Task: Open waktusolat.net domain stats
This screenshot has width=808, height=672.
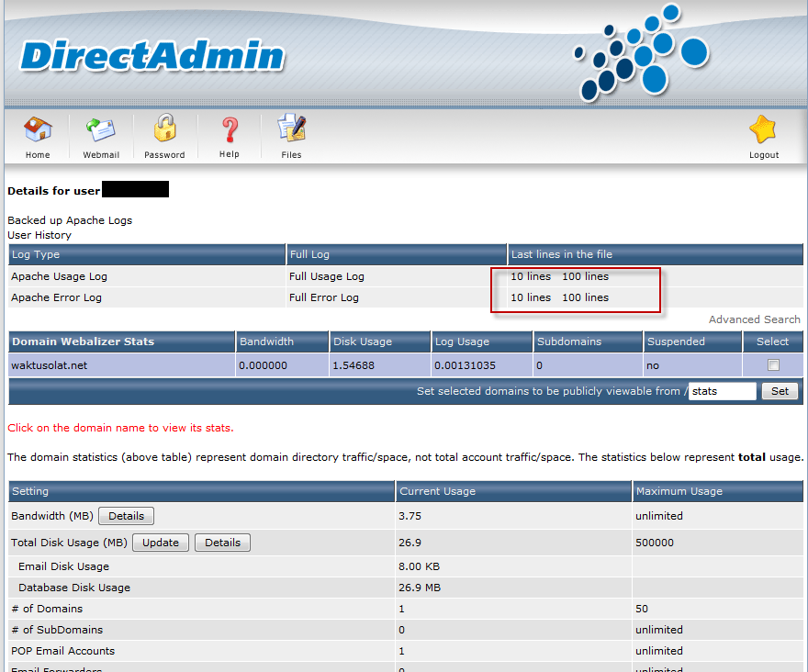Action: pos(49,365)
